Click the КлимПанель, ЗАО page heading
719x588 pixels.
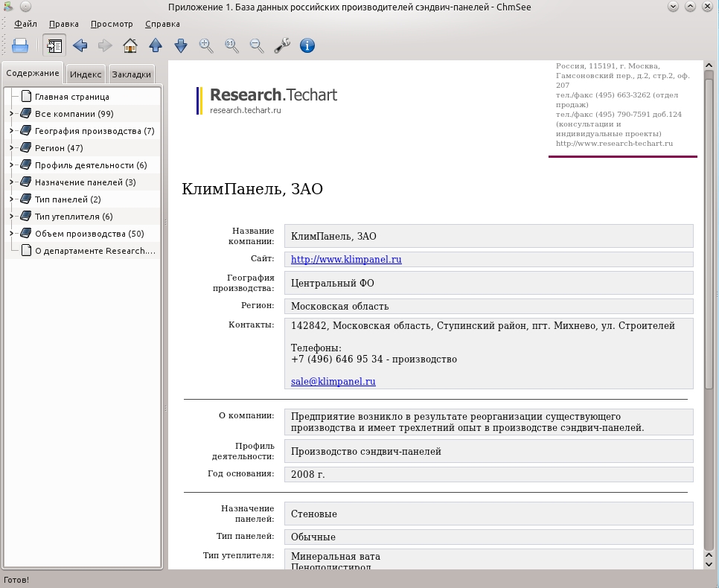tap(252, 189)
